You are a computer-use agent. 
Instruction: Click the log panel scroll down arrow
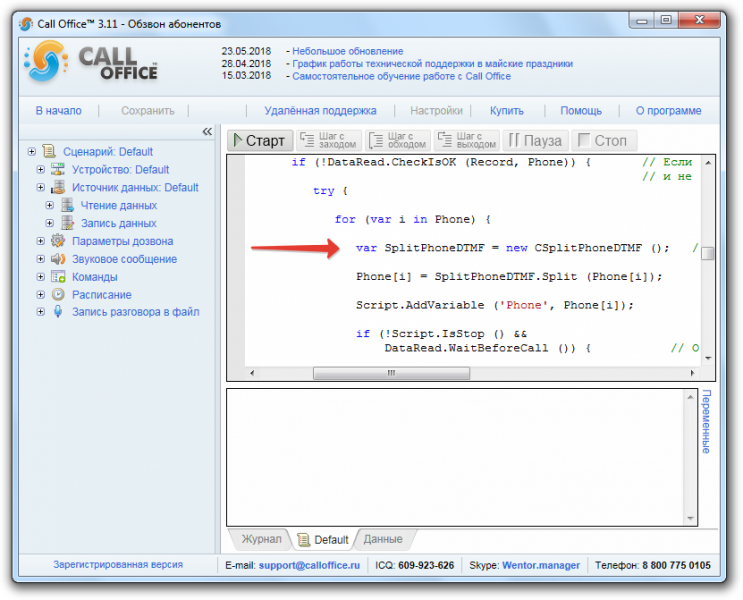coord(690,518)
